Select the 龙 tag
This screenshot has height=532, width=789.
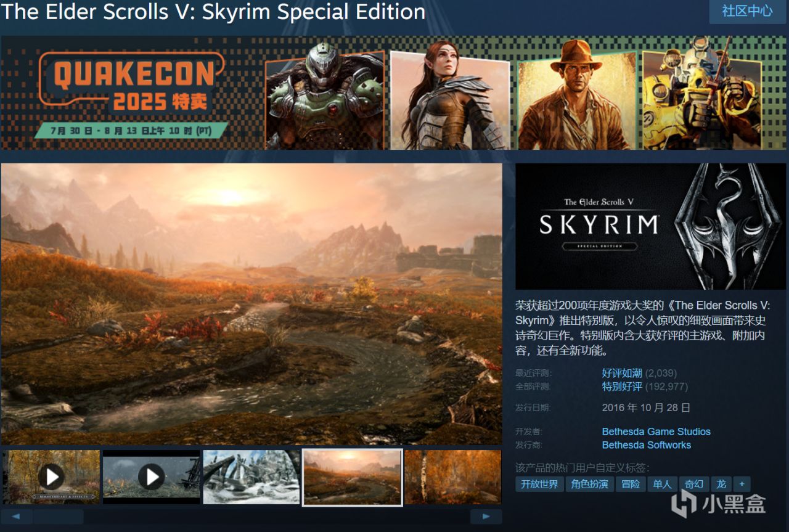coord(721,484)
